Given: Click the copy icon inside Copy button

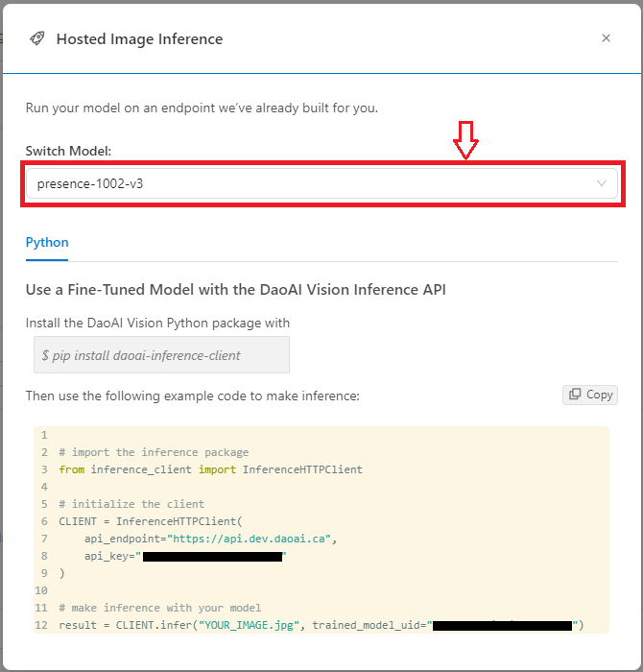Looking at the screenshot, I should click(575, 394).
